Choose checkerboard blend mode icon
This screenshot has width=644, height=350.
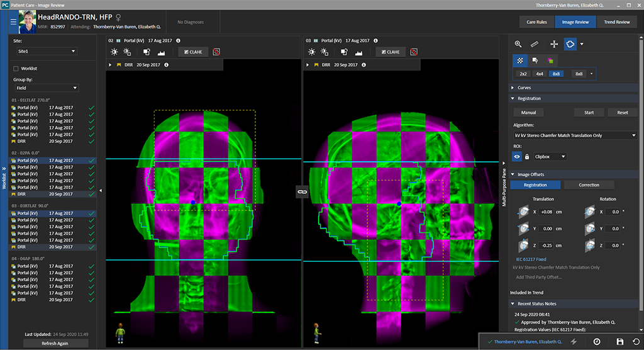[x=520, y=60]
